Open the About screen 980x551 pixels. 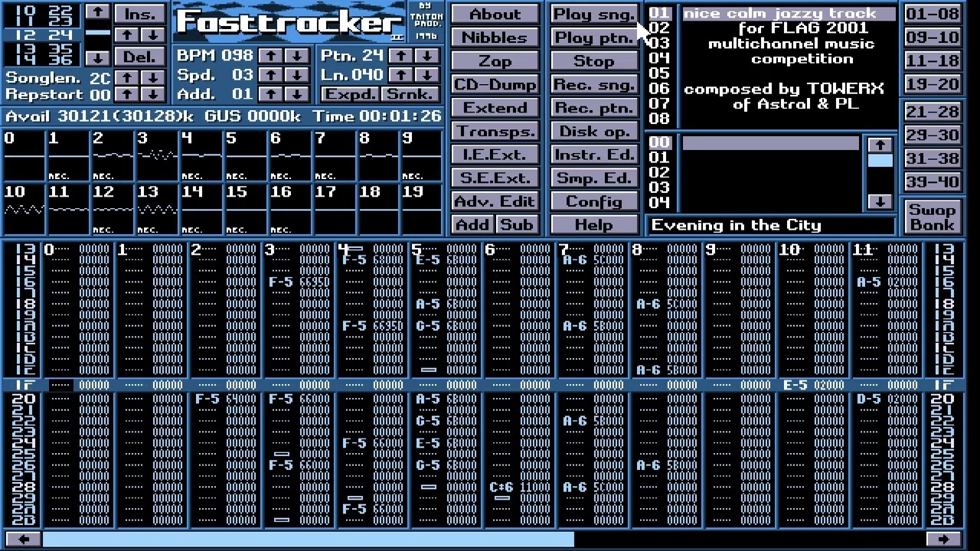(x=495, y=14)
